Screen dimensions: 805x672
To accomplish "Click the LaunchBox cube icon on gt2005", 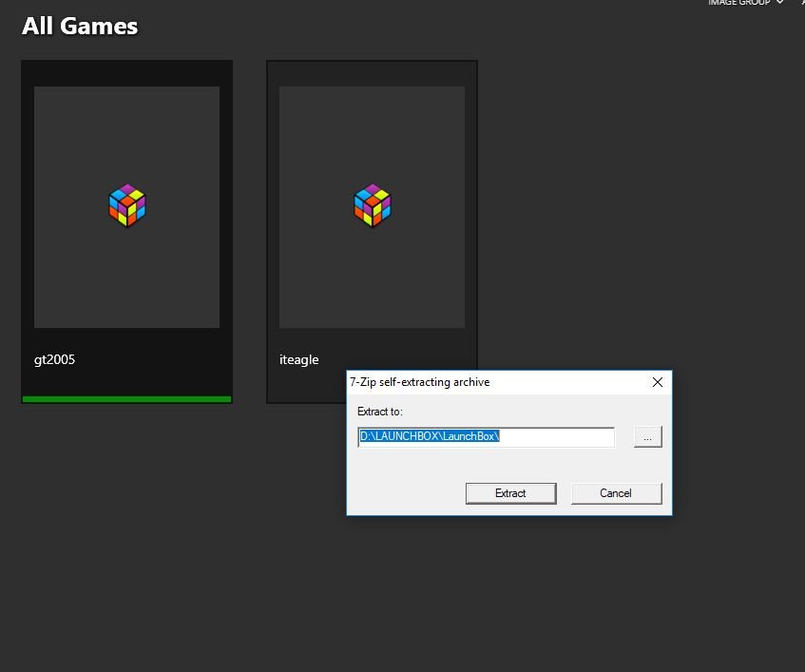I will point(127,205).
